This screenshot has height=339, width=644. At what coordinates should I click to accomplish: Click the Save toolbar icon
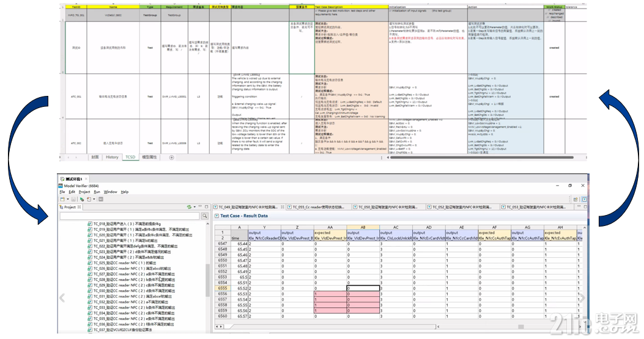73,200
